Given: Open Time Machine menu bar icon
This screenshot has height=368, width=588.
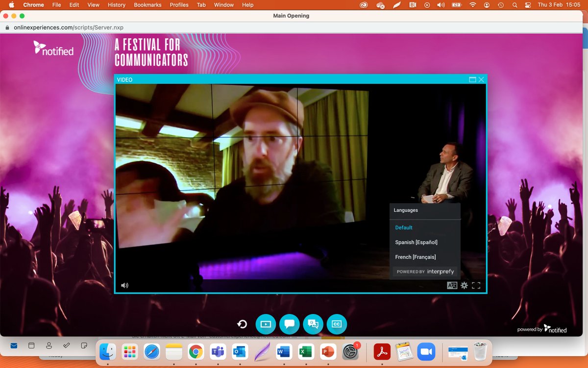Looking at the screenshot, I should click(x=501, y=5).
